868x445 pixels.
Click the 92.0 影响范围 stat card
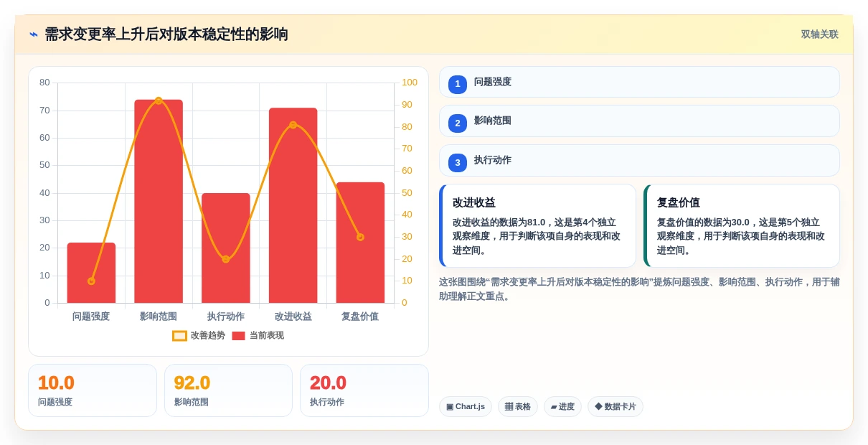pyautogui.click(x=228, y=390)
